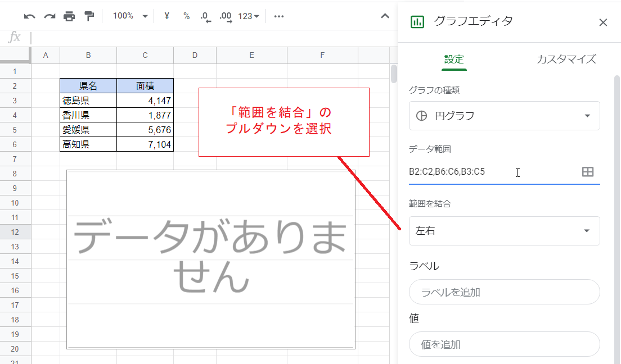Image resolution: width=621 pixels, height=364 pixels.
Task: Select column C header
Action: (x=145, y=56)
